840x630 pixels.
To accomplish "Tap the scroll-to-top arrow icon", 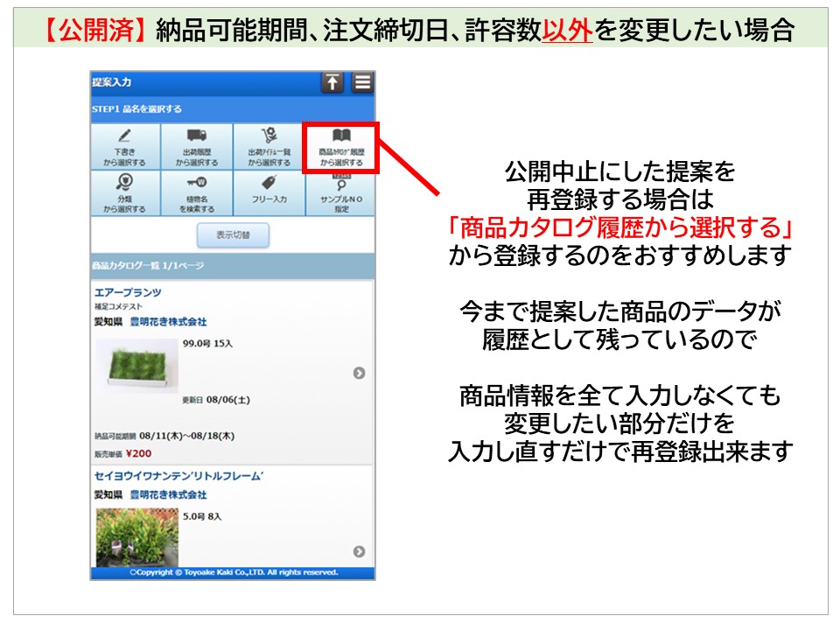I will 332,83.
